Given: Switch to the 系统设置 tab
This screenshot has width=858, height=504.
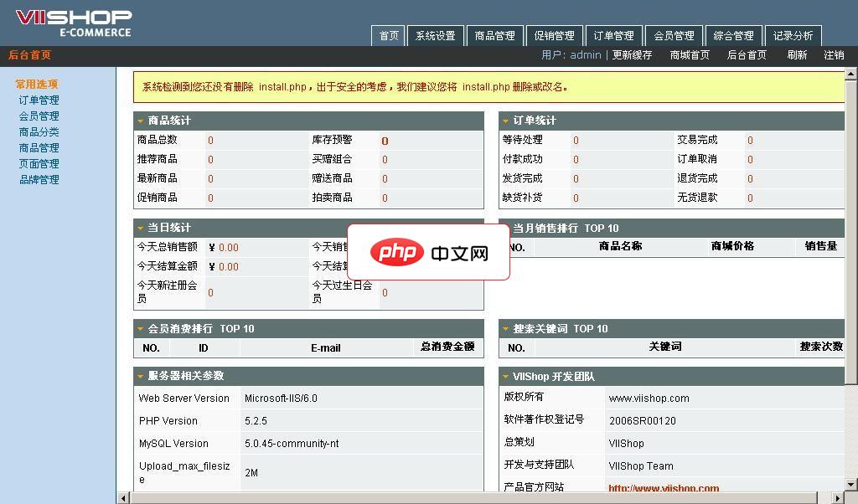Looking at the screenshot, I should click(x=435, y=35).
